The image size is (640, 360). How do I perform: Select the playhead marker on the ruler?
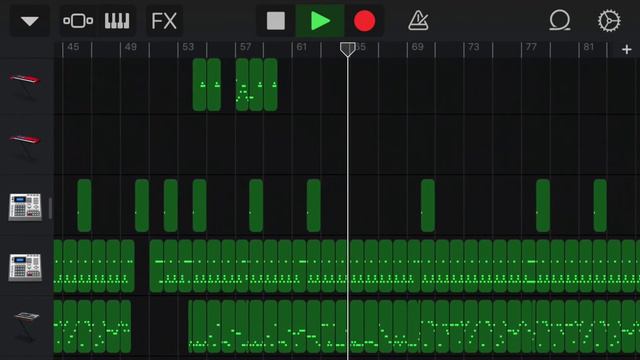[x=347, y=49]
